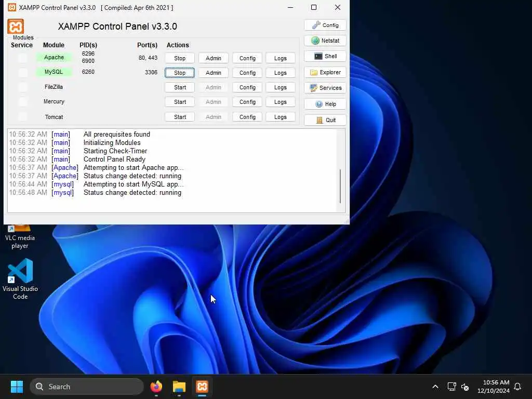The image size is (532, 399).
Task: Click the muted volume tray icon
Action: click(x=465, y=387)
